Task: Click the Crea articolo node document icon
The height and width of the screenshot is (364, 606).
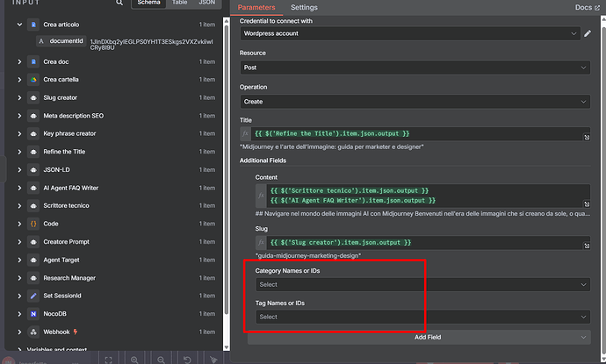Action: (33, 25)
